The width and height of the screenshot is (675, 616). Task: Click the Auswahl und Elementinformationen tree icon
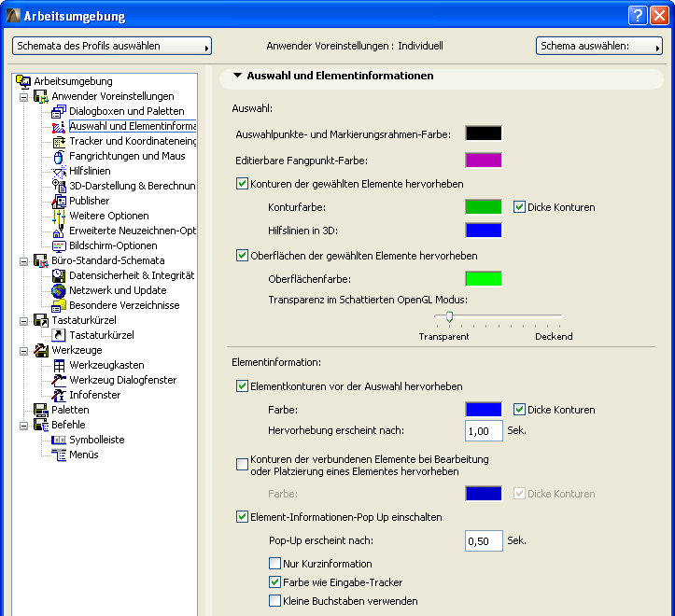(x=59, y=126)
